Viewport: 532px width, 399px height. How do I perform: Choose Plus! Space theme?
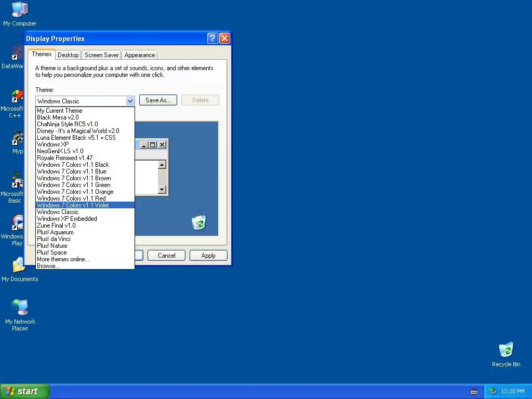click(85, 252)
